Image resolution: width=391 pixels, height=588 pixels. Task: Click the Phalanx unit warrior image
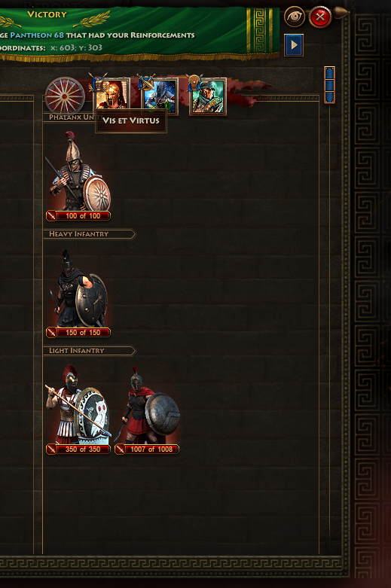tap(78, 171)
